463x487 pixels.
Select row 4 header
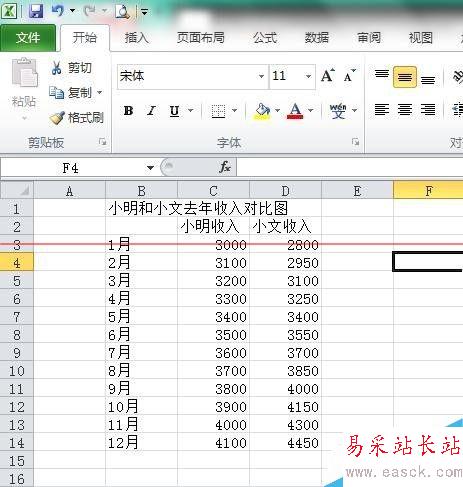click(x=17, y=263)
